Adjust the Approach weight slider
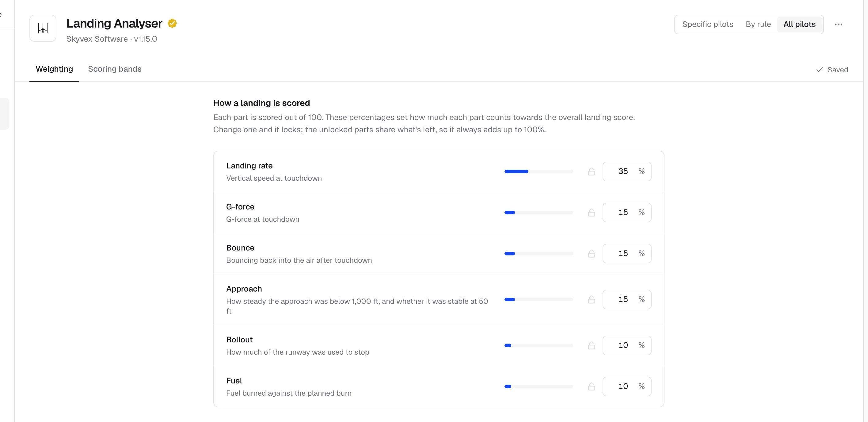868x422 pixels. pyautogui.click(x=539, y=300)
